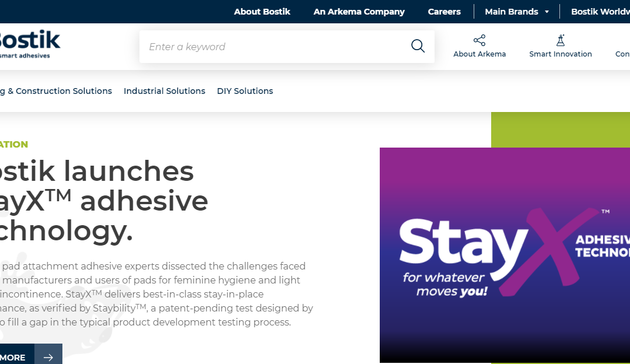The height and width of the screenshot is (364, 630).
Task: Go to An Arkema Company page
Action: (x=359, y=12)
